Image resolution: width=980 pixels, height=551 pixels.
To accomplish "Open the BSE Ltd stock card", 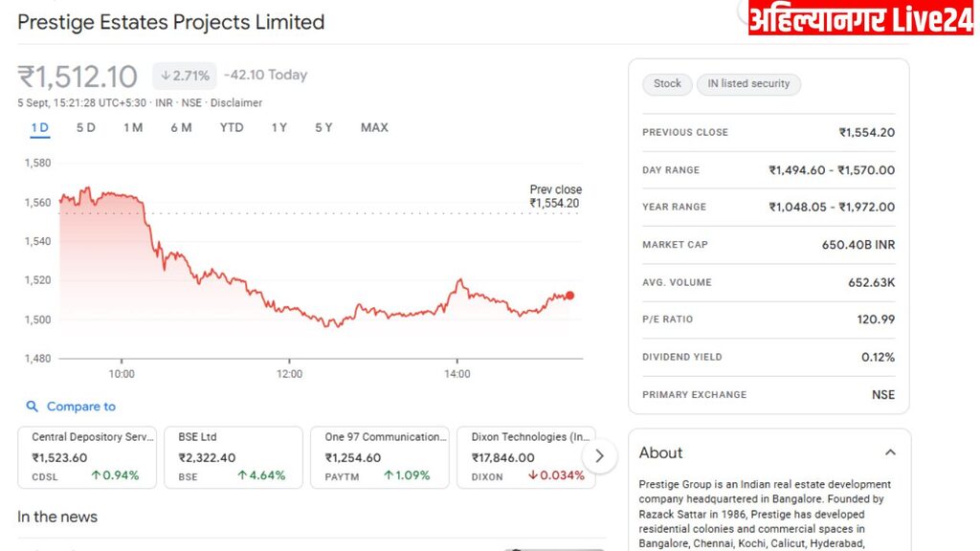I will tap(234, 456).
